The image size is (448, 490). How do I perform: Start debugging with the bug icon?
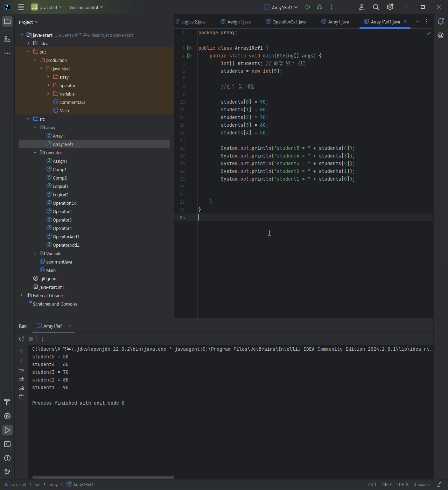(x=320, y=7)
